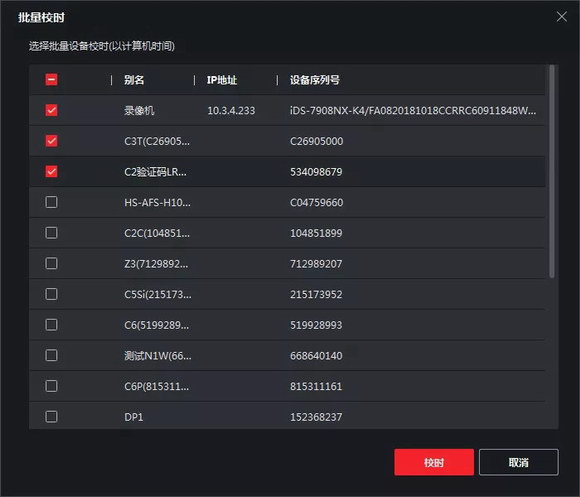Uncheck the 录像机 device checkbox

(x=51, y=110)
